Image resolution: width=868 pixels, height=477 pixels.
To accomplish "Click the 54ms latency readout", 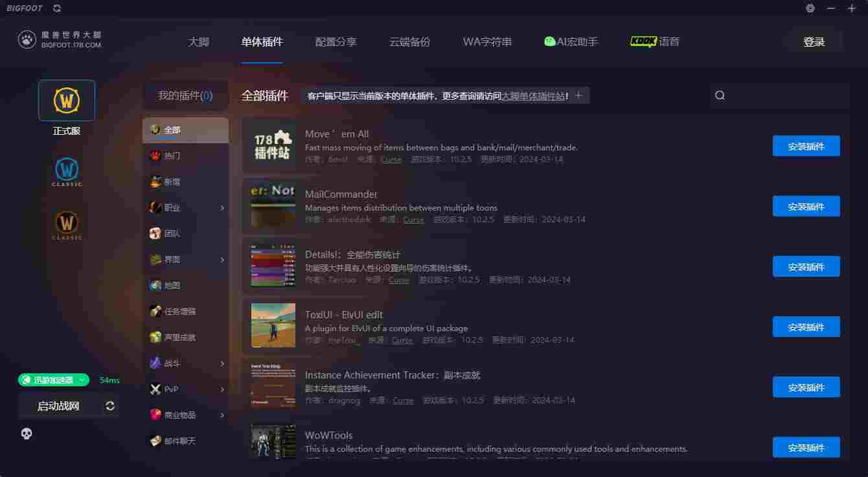I will point(109,380).
